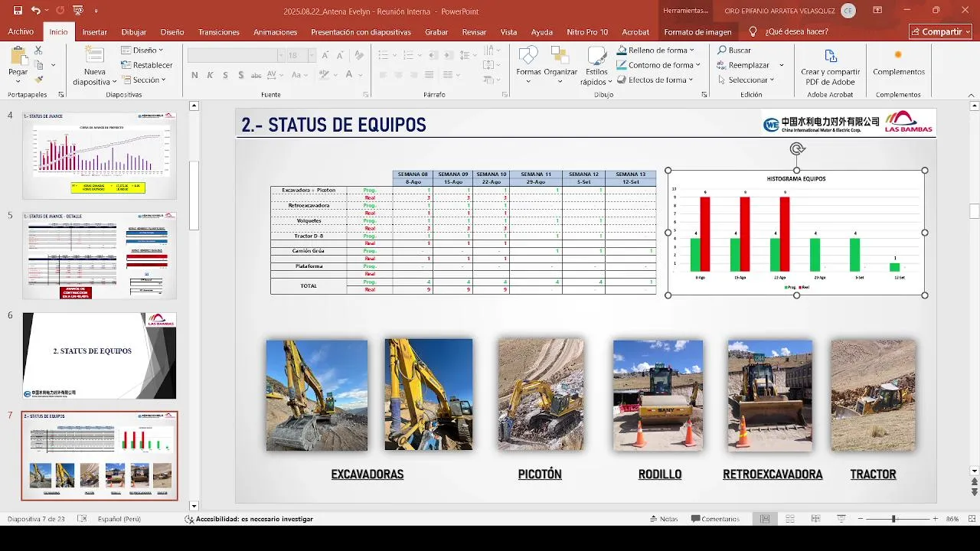Open the Organizar arrange menu
This screenshot has height=551, width=980.
click(x=560, y=64)
